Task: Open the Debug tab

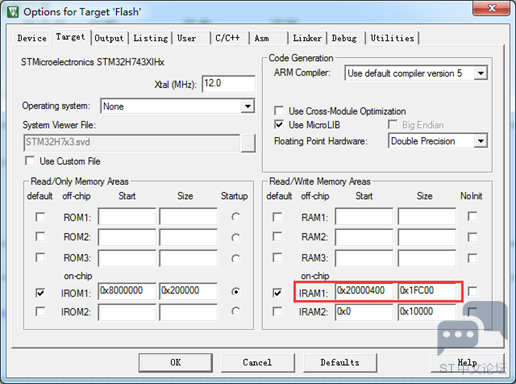Action: pos(344,38)
